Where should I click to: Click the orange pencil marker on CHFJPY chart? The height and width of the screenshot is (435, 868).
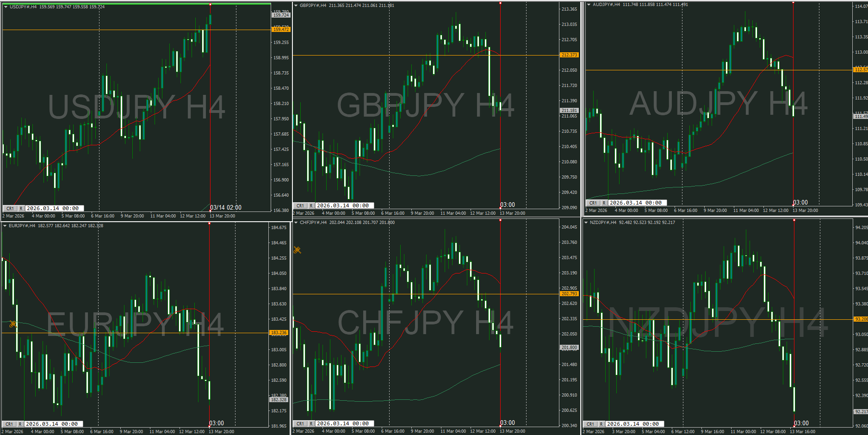297,250
